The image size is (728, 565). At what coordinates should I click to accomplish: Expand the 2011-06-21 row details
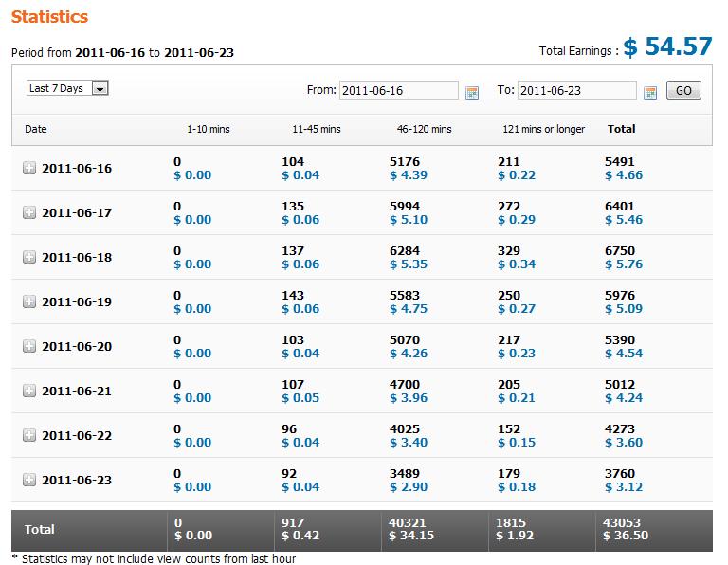click(x=29, y=392)
